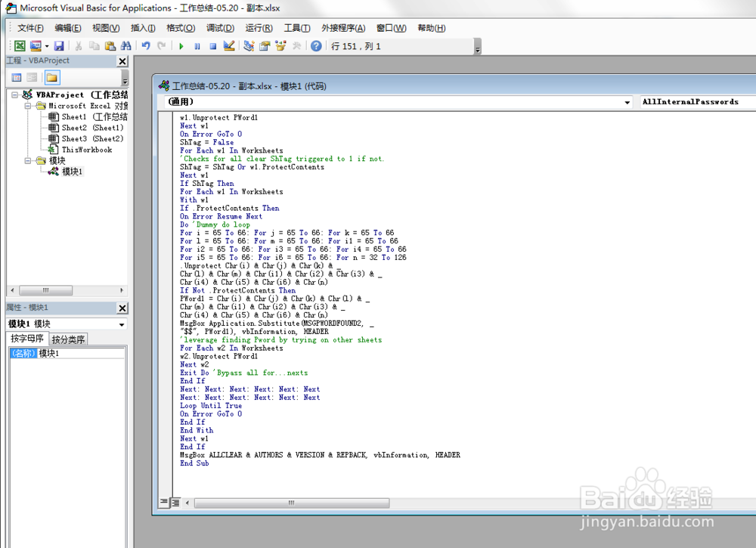The image size is (756, 548).
Task: Open Project Explorer toolbar icon
Action: point(249,46)
